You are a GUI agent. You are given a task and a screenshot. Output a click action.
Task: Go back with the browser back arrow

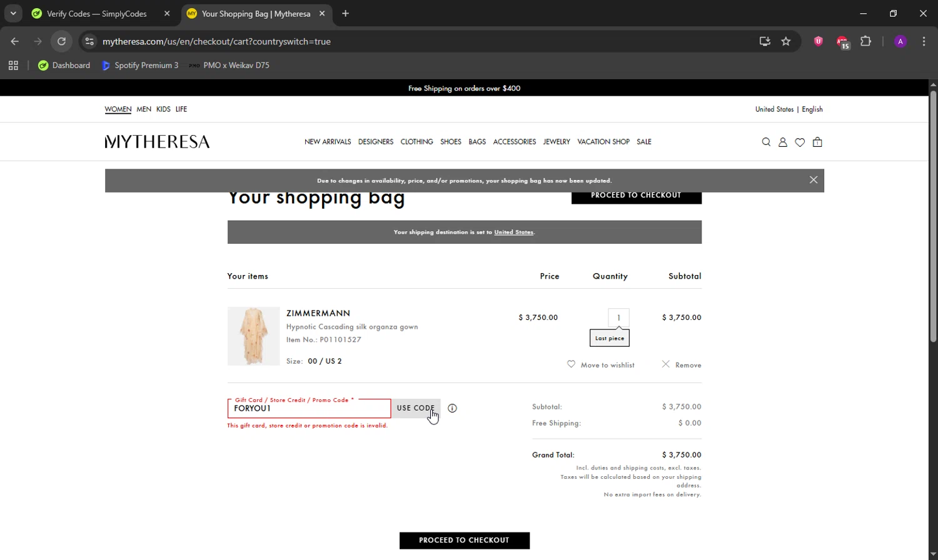15,41
